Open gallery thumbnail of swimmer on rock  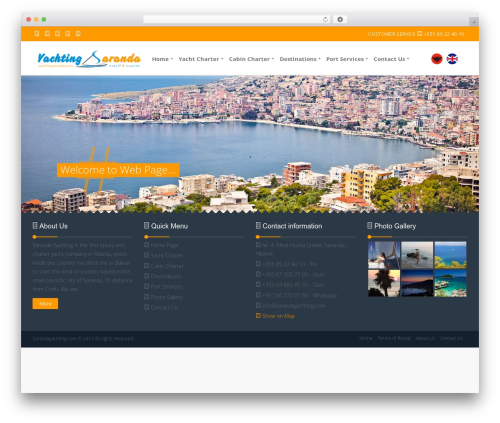[x=417, y=255]
